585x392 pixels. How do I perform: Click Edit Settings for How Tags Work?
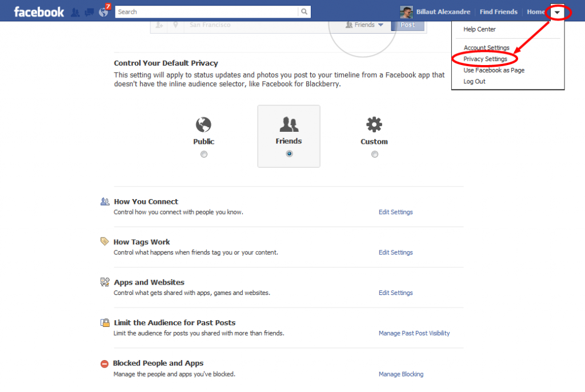click(396, 252)
